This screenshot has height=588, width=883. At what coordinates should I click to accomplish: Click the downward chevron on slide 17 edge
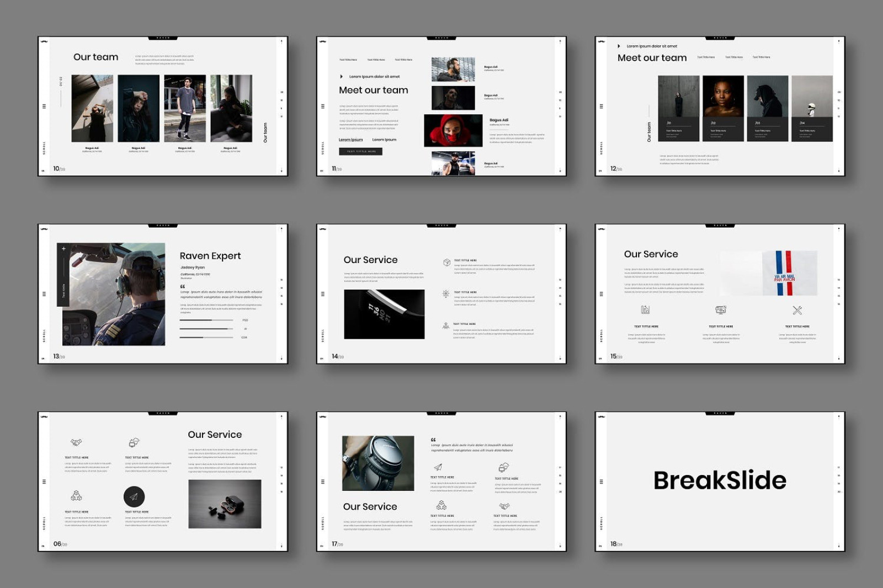tap(560, 545)
